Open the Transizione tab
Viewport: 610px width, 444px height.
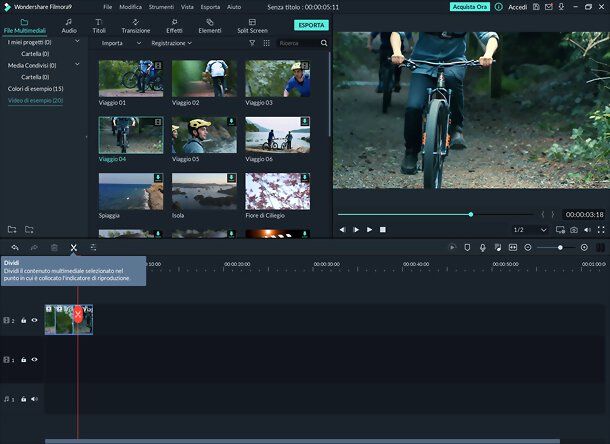(136, 26)
